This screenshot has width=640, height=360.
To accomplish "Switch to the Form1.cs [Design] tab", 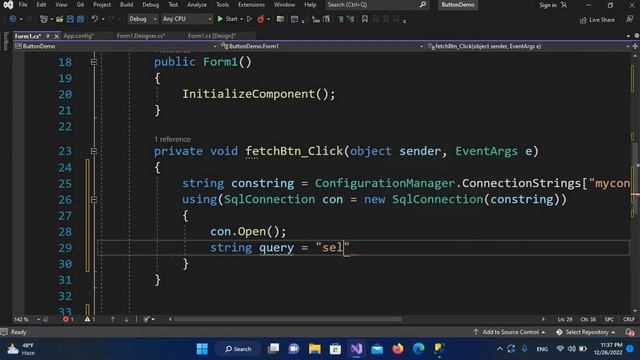I will pyautogui.click(x=211, y=36).
